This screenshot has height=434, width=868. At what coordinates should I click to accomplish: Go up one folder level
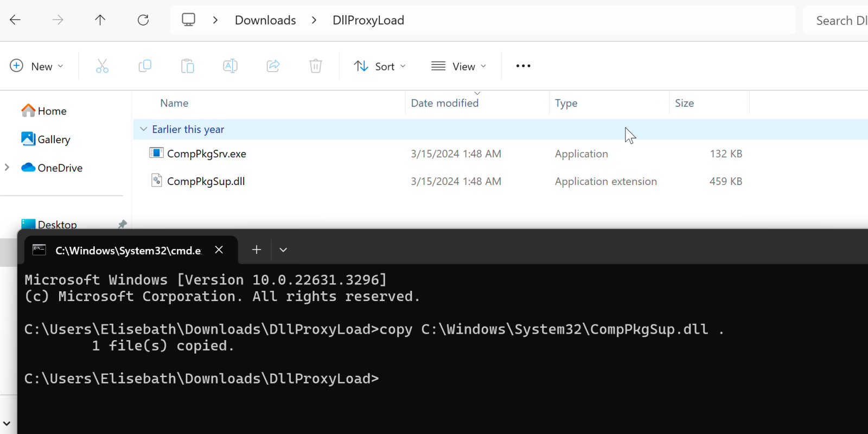[x=100, y=20]
